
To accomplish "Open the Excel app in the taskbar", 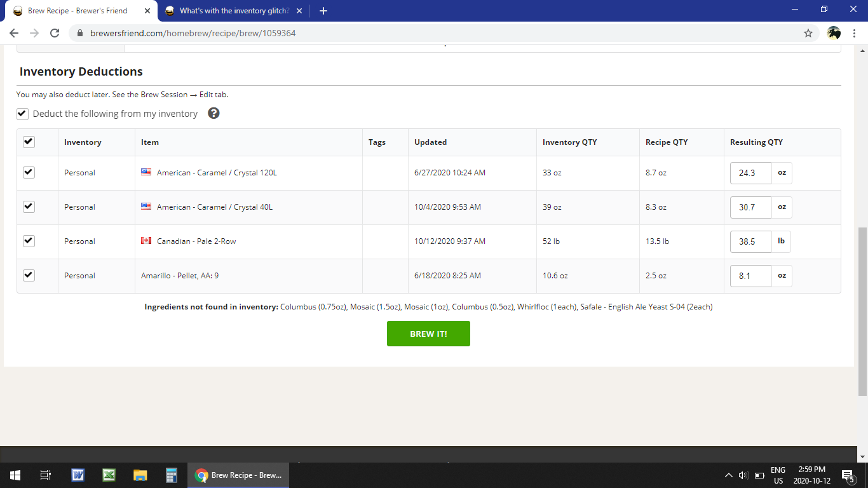I will coord(109,475).
